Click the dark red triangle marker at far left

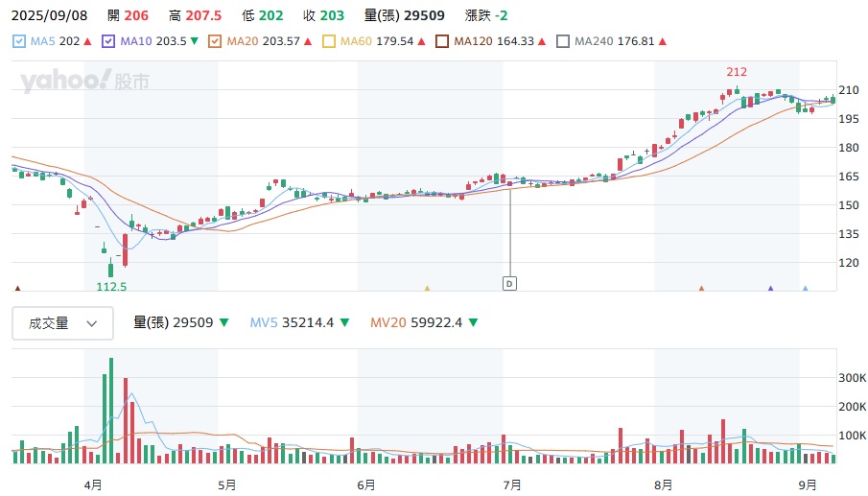(17, 287)
